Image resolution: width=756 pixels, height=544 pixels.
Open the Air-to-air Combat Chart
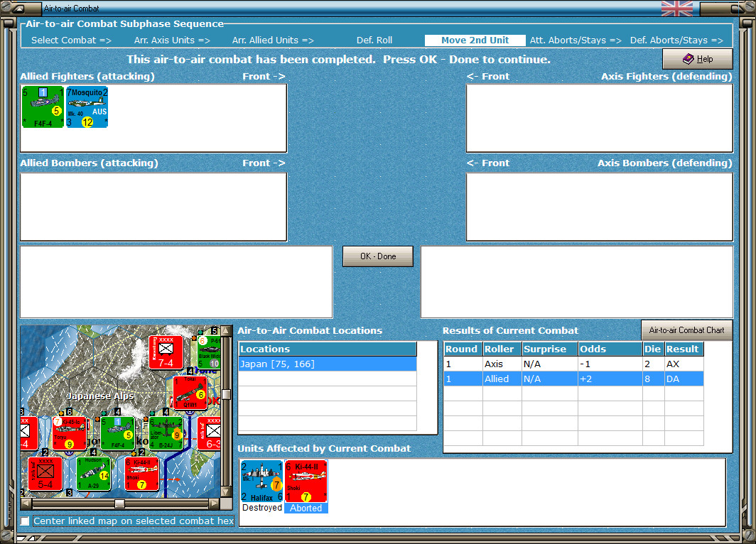tap(686, 330)
